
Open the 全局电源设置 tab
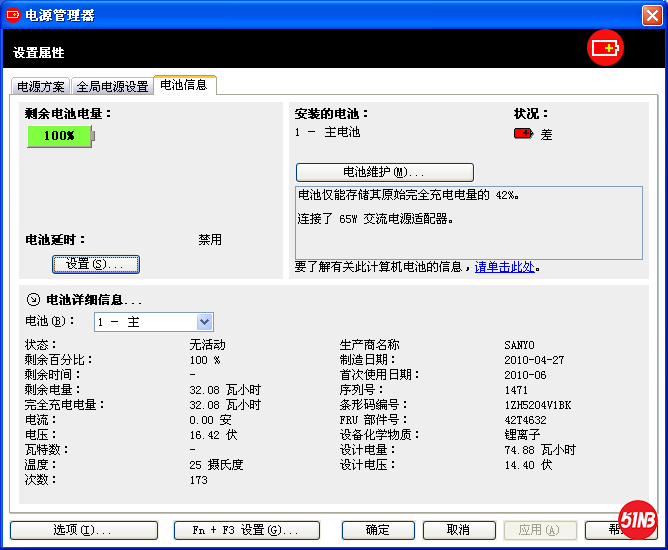(x=112, y=87)
